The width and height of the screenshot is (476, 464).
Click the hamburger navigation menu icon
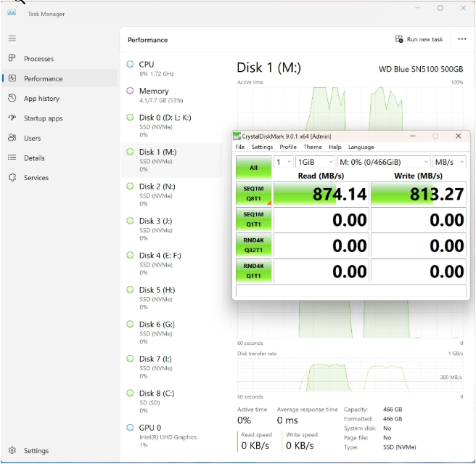12,38
